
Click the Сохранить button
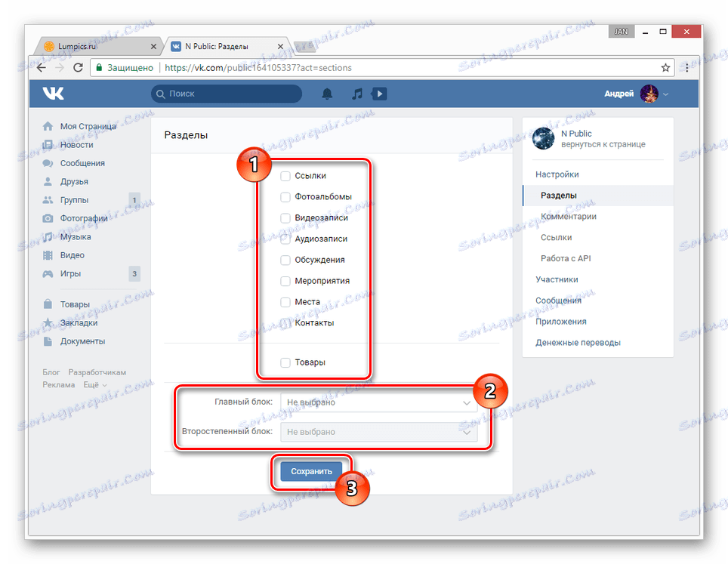[311, 472]
